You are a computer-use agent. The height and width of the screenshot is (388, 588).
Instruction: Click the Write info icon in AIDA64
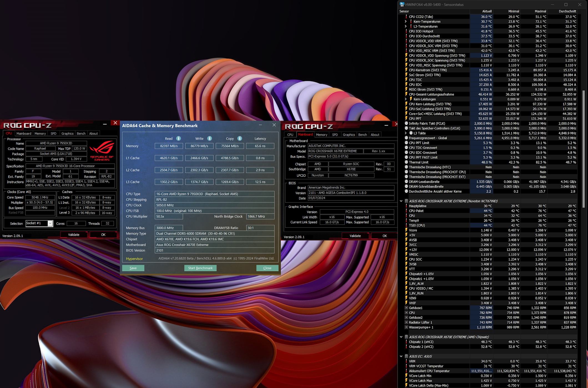coord(210,138)
